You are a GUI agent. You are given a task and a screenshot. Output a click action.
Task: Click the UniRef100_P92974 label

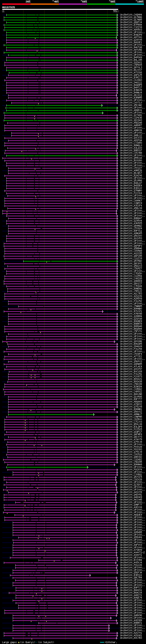point(131,469)
